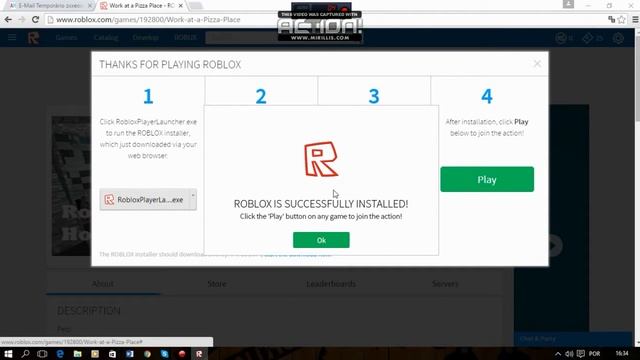Click the green Play button

(x=487, y=179)
